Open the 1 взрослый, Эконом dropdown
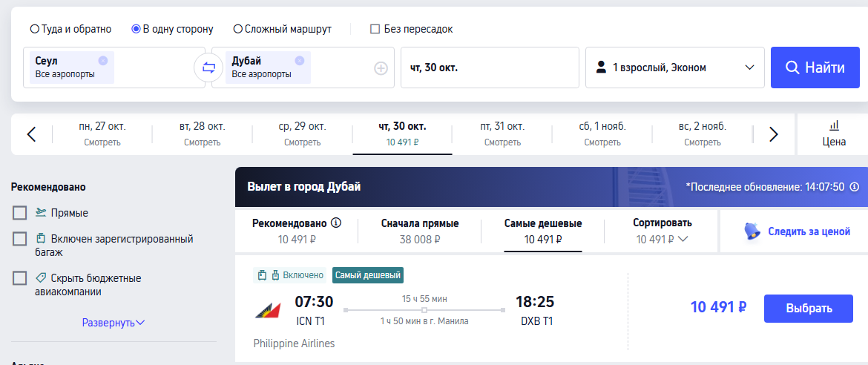868x365 pixels. (x=675, y=68)
